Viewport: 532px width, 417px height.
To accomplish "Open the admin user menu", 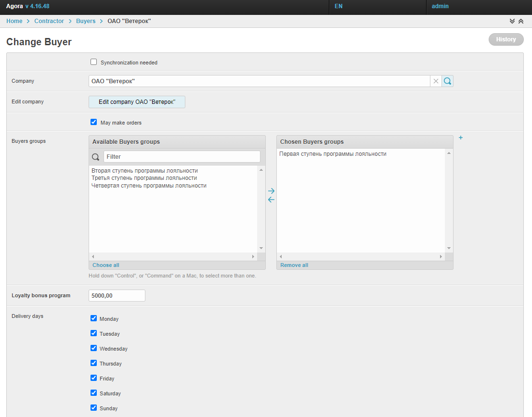I will pyautogui.click(x=440, y=7).
